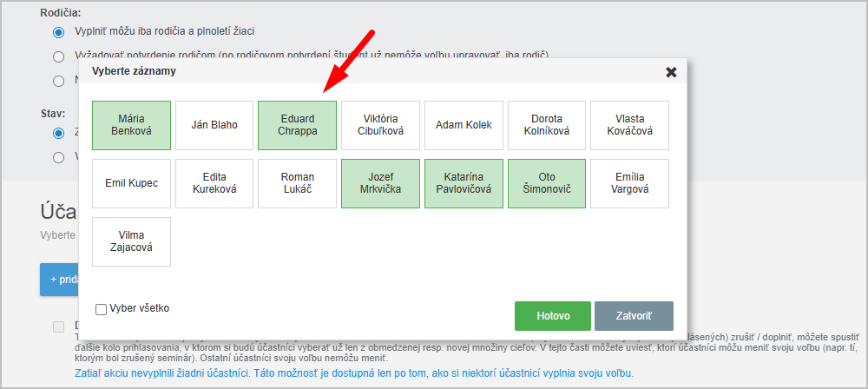This screenshot has width=868, height=389.
Task: Select Roman Lukáč record
Action: [297, 183]
